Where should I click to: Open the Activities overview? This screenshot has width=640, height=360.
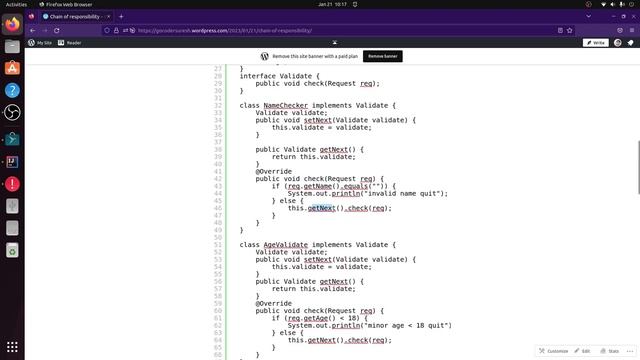point(16,4)
